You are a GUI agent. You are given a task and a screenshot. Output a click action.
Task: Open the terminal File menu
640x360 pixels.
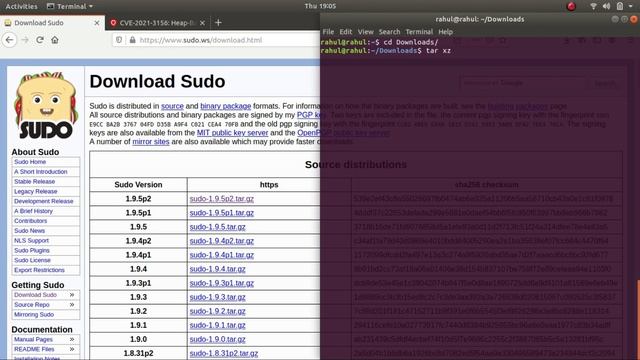[x=328, y=31]
